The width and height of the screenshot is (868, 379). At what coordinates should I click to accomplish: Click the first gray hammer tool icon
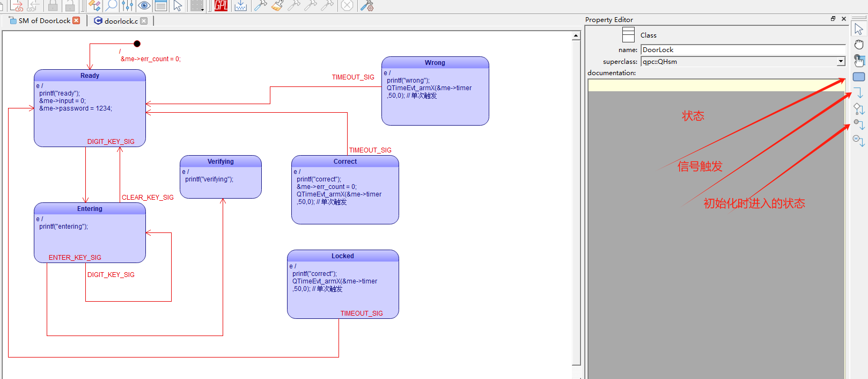[294, 6]
